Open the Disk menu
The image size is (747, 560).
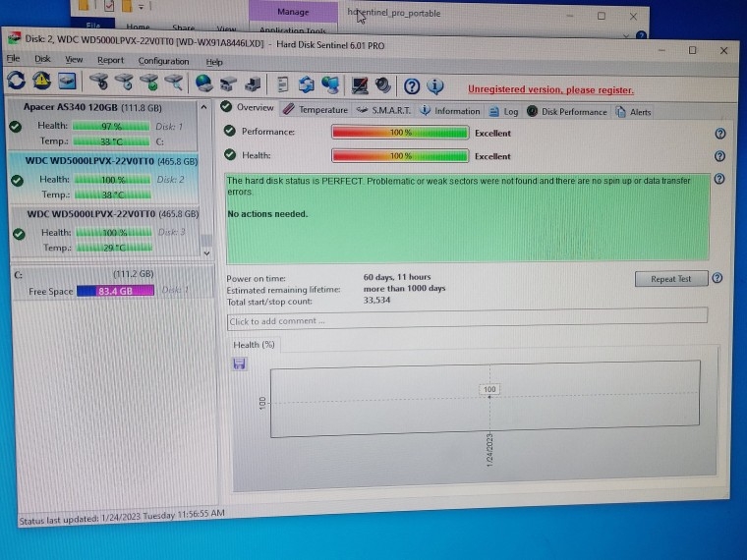point(42,59)
